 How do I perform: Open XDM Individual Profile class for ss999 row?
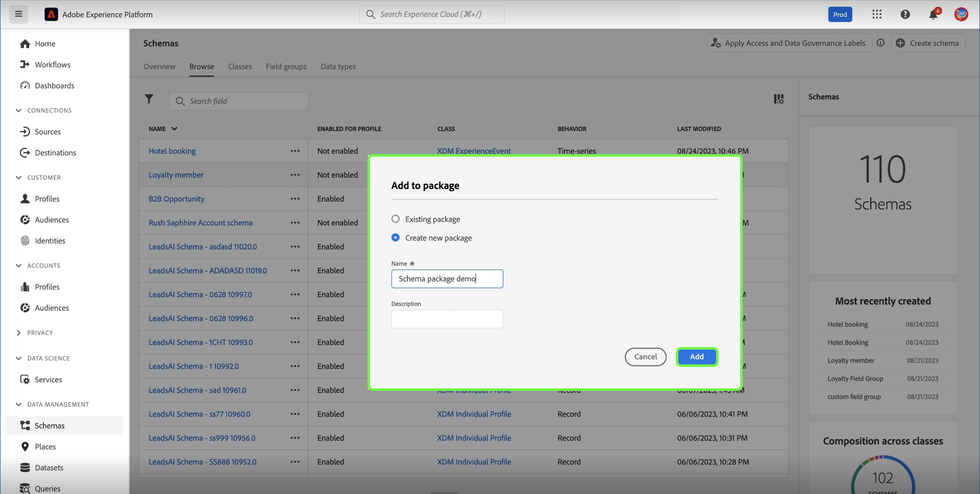[x=474, y=438]
